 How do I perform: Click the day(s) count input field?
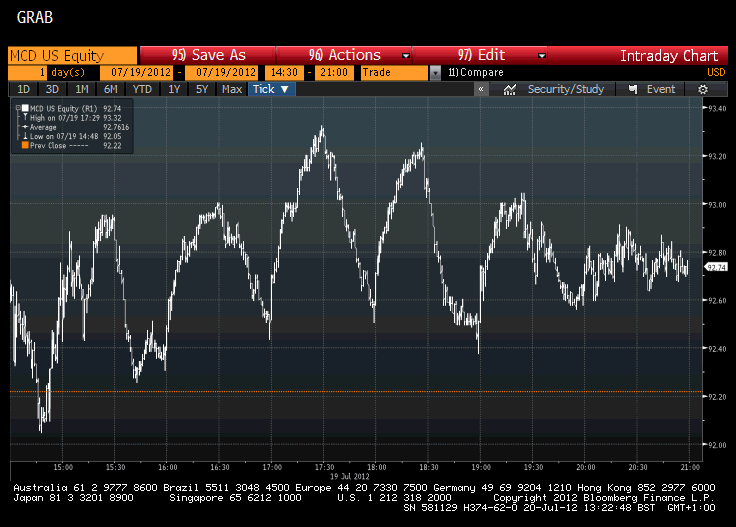pos(27,73)
